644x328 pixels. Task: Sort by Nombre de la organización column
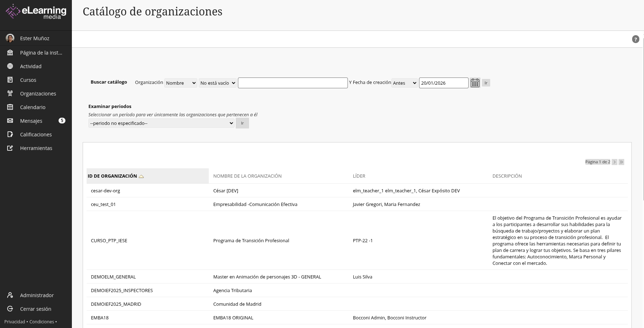(x=247, y=176)
